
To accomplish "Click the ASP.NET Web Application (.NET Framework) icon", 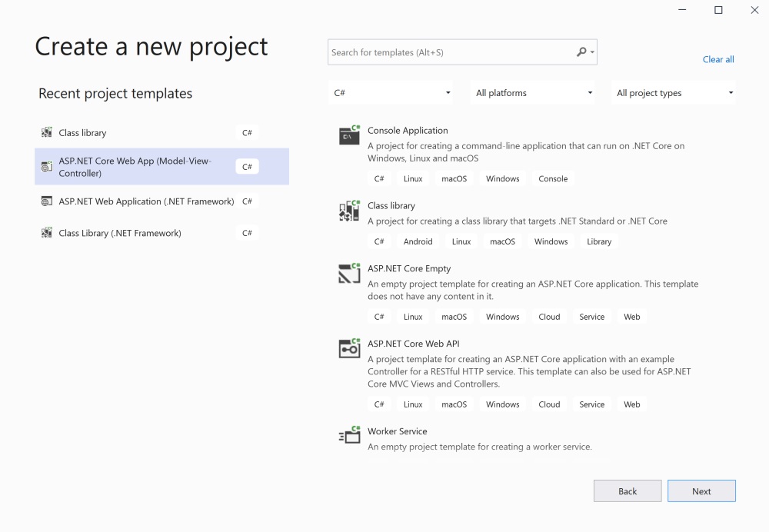I will [47, 201].
